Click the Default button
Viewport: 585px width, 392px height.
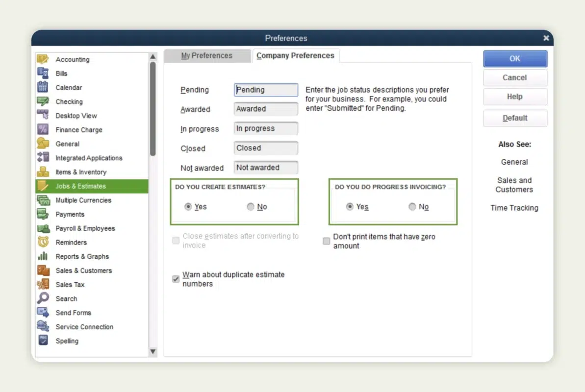click(514, 118)
